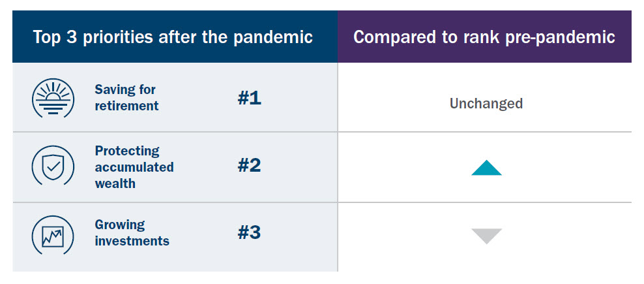
Task: Click the word "investments" in row three
Action: coord(132,241)
